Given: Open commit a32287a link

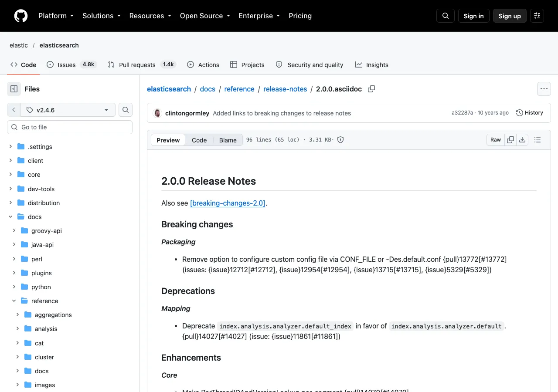Looking at the screenshot, I should (x=462, y=113).
